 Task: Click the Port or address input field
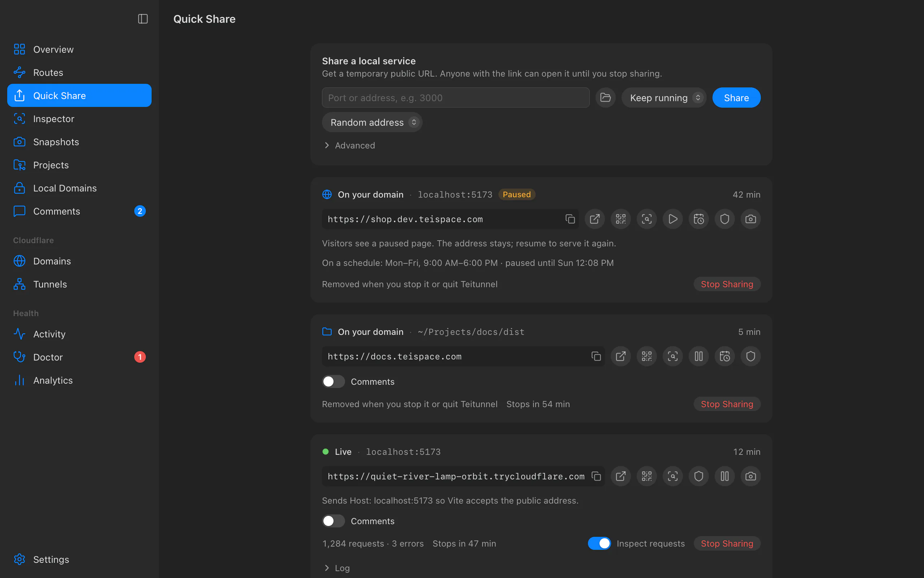(x=456, y=98)
